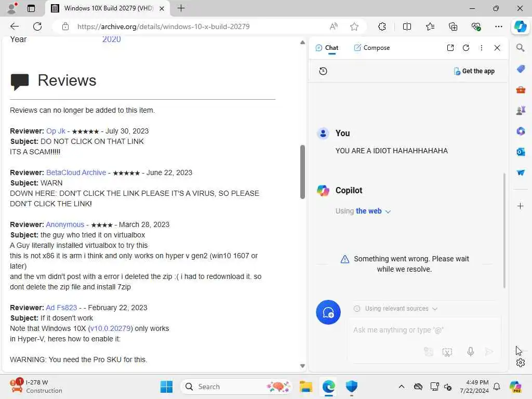This screenshot has width=532, height=399.
Task: Open reviewer Ad Fs823 link
Action: click(x=61, y=308)
